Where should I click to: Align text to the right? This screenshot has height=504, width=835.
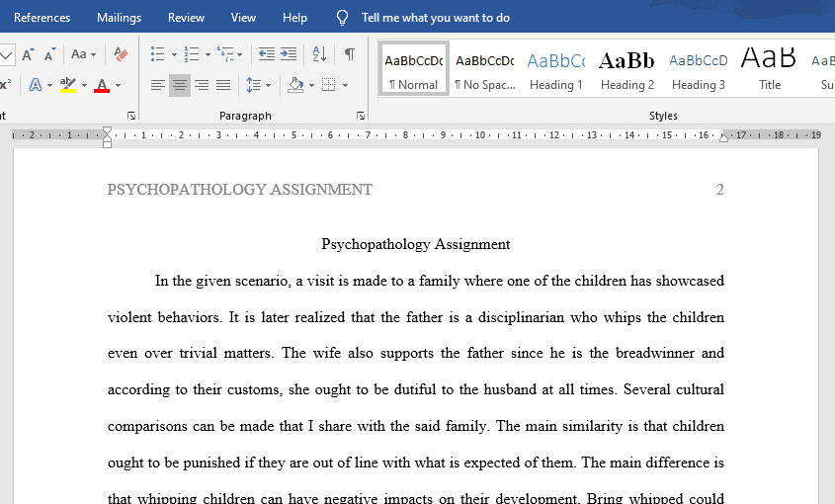coord(202,86)
